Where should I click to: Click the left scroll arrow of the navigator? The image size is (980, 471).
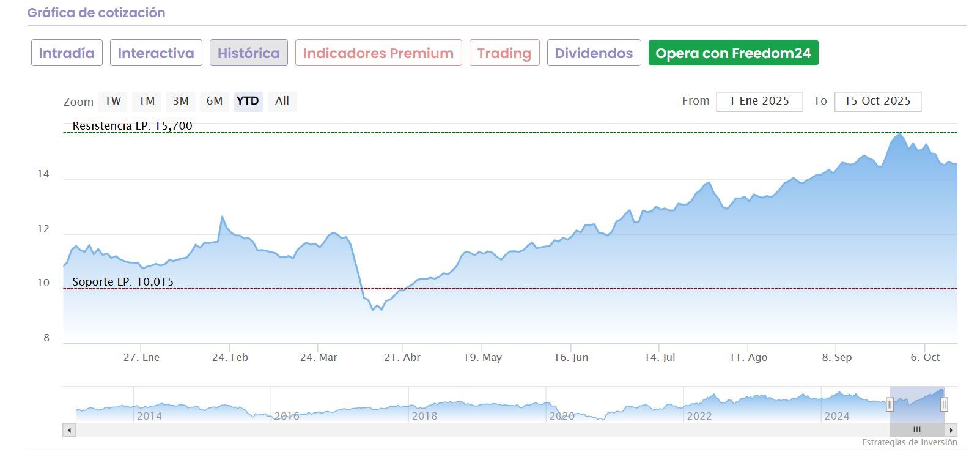(70, 430)
